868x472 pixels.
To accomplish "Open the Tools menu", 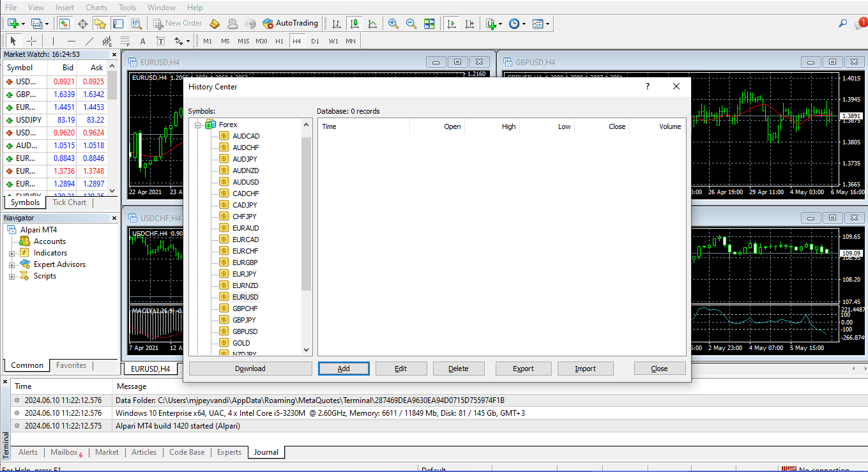I will 127,8.
